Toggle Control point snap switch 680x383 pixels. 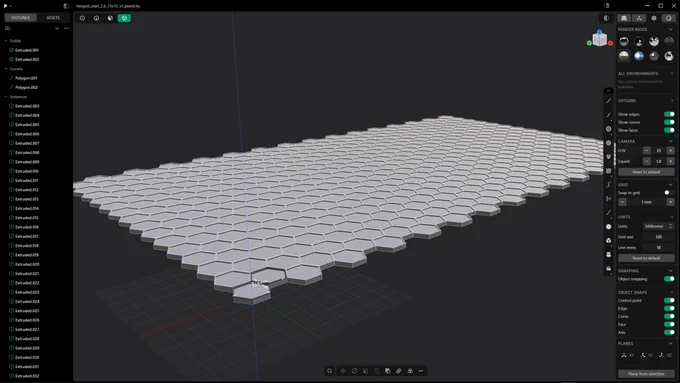coord(669,300)
